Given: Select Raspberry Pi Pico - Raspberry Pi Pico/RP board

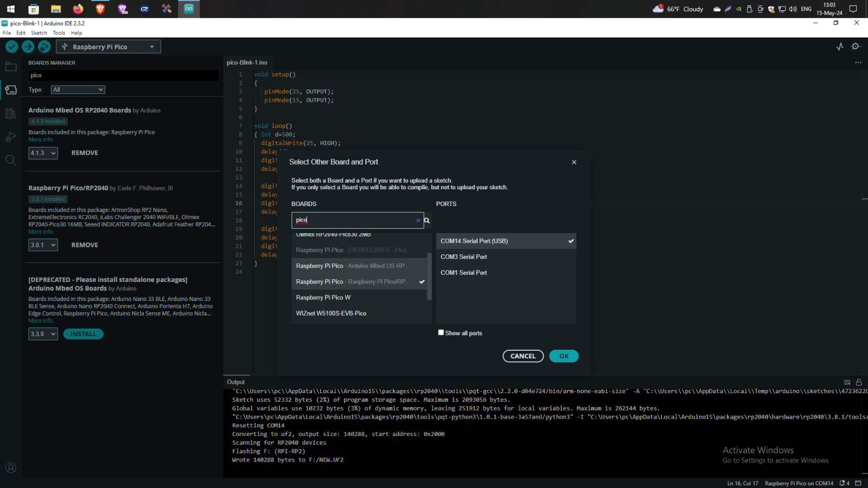Looking at the screenshot, I should coord(360,281).
